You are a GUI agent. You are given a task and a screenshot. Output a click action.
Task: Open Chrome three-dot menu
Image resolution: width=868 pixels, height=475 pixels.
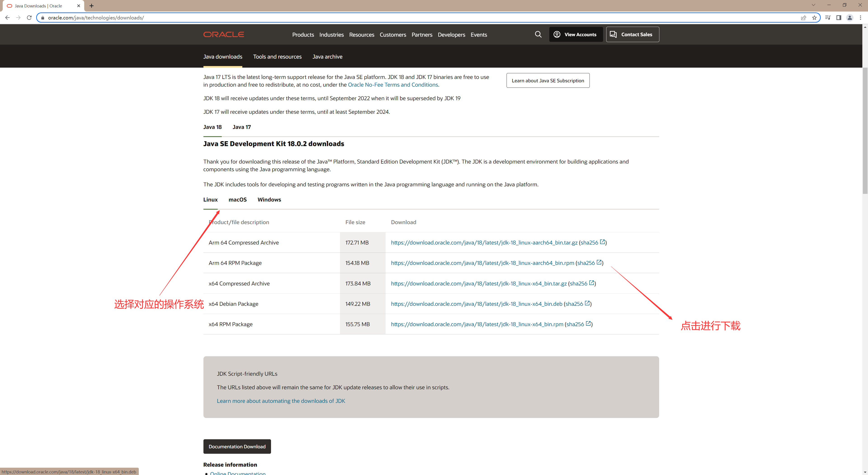coord(860,18)
